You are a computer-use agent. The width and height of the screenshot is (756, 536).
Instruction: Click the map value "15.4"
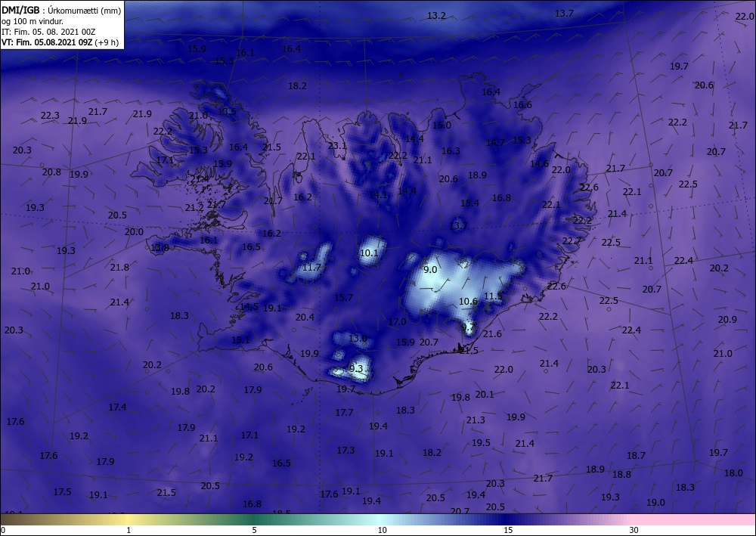click(469, 203)
